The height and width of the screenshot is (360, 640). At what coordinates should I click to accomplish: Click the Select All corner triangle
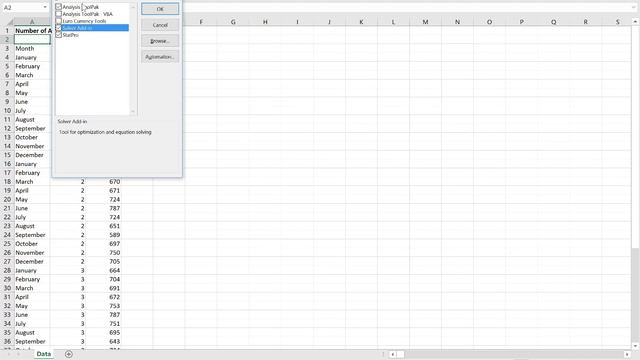pyautogui.click(x=10, y=22)
